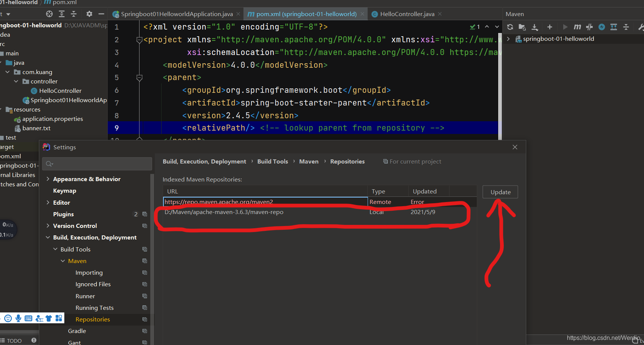
Task: Open Maven Runner settings
Action: (x=85, y=296)
